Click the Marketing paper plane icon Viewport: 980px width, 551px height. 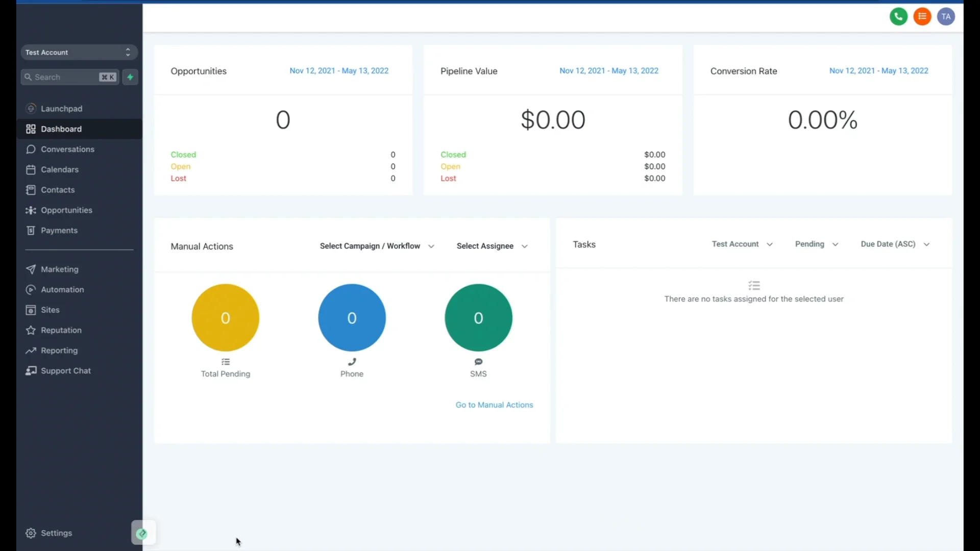tap(31, 269)
